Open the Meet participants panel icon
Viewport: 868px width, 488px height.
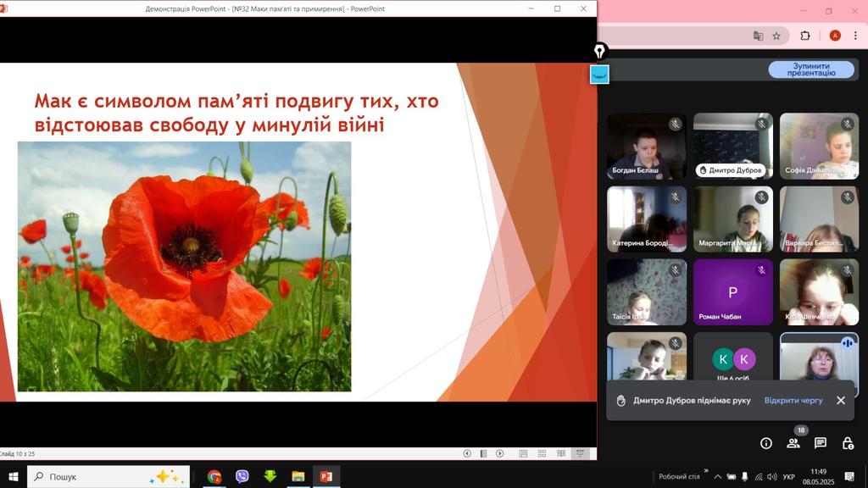793,443
